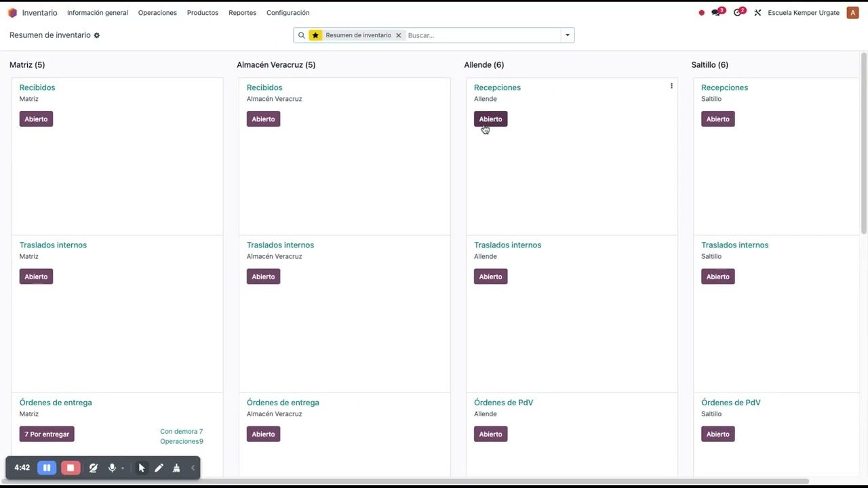The image size is (868, 488).
Task: Click the recorder's broom clear-drawings tool
Action: click(176, 468)
